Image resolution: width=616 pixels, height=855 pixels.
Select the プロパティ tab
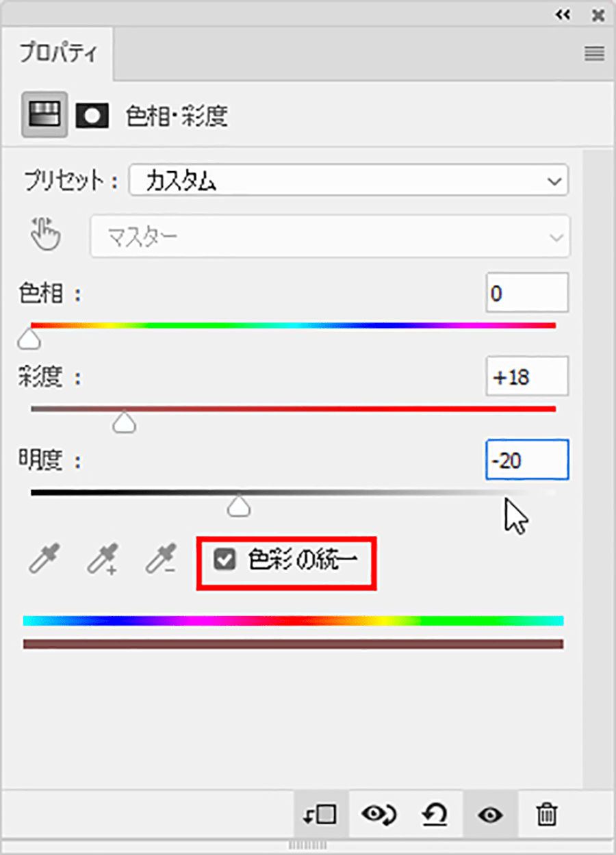pos(58,53)
